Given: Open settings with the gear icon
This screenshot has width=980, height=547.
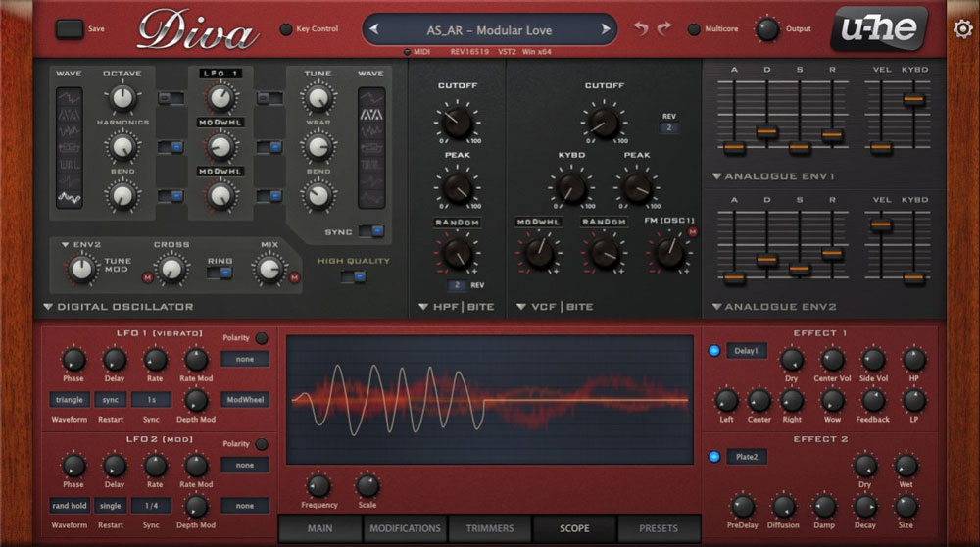Looking at the screenshot, I should coord(963,28).
